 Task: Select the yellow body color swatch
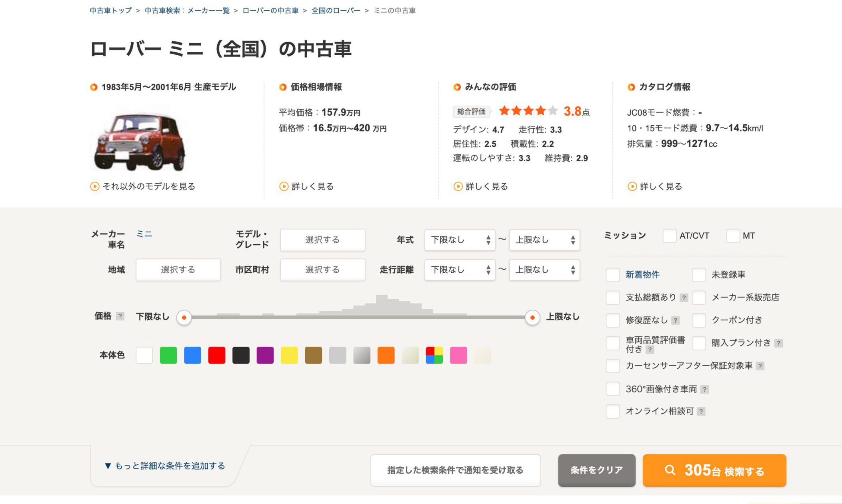289,355
